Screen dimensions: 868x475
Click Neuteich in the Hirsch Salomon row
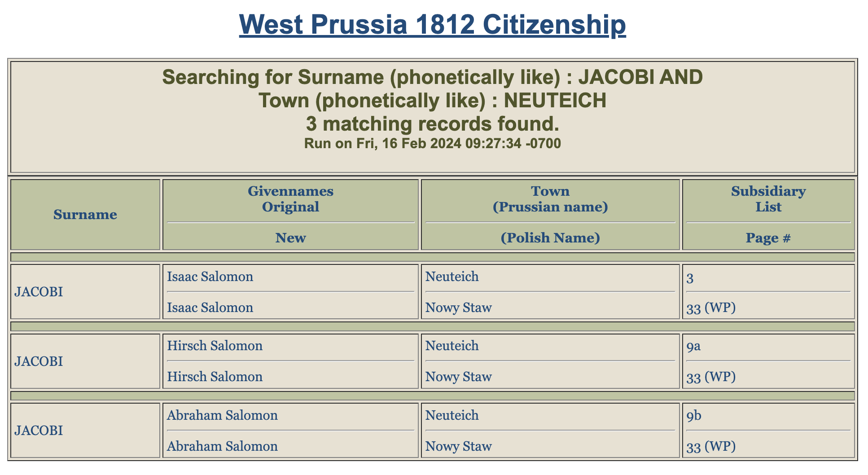coord(452,346)
